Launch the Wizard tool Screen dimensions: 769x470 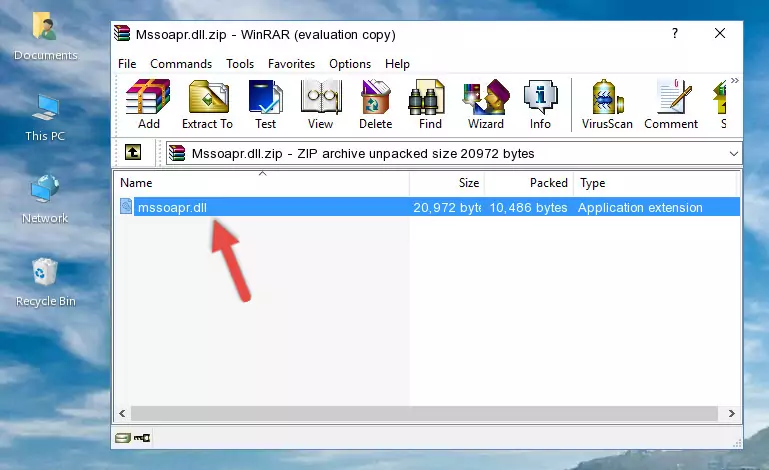[486, 104]
